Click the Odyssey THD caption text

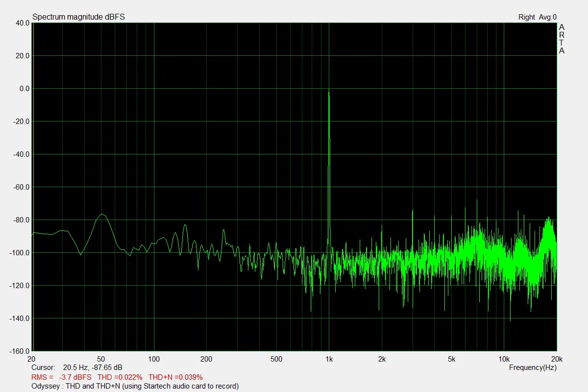pos(135,386)
